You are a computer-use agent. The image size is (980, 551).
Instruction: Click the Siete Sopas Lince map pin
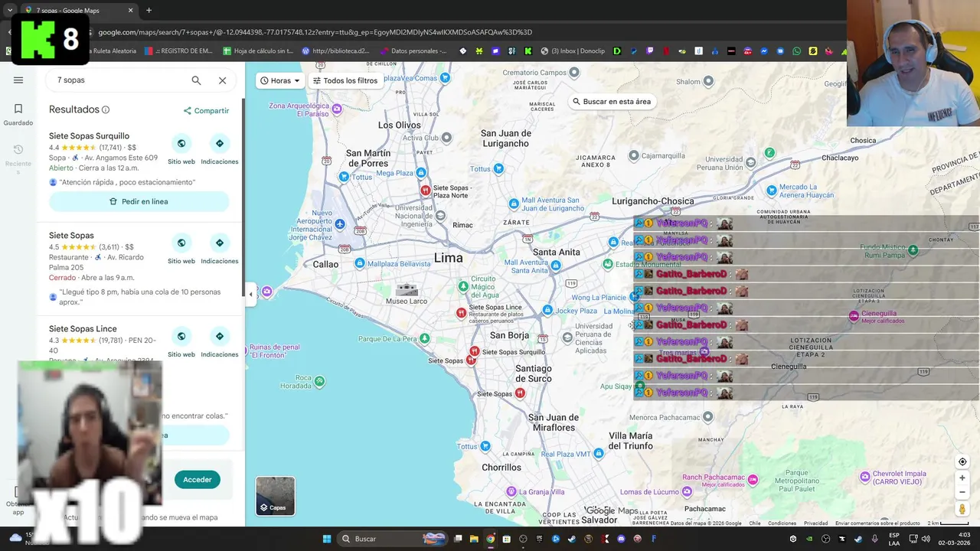(x=461, y=312)
